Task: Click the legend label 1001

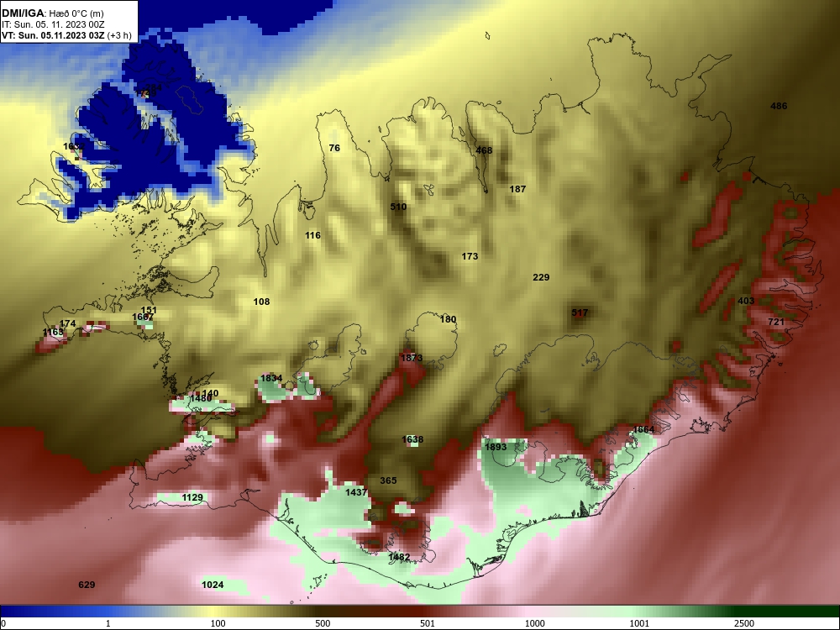Action: [x=639, y=623]
